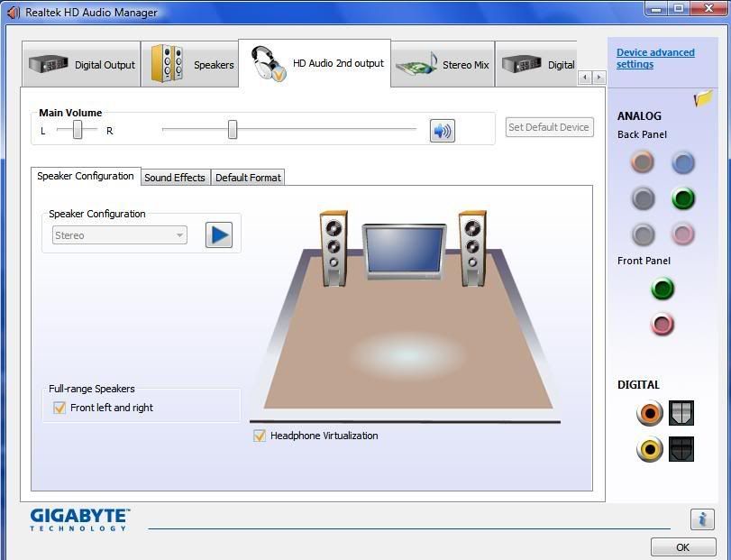Screen dimensions: 731x560
Task: Click the yellow digital coaxial jack
Action: point(649,449)
